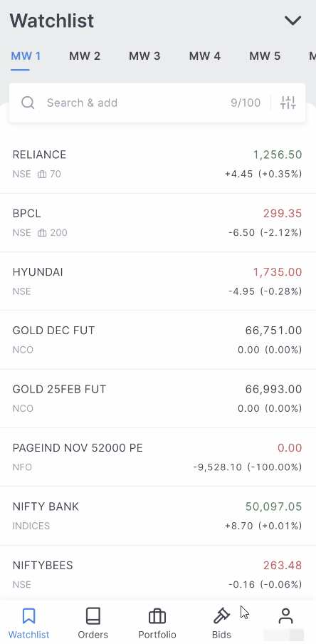The image size is (316, 644).
Task: Select the Watchlist bookmark icon
Action: [x=28, y=616]
